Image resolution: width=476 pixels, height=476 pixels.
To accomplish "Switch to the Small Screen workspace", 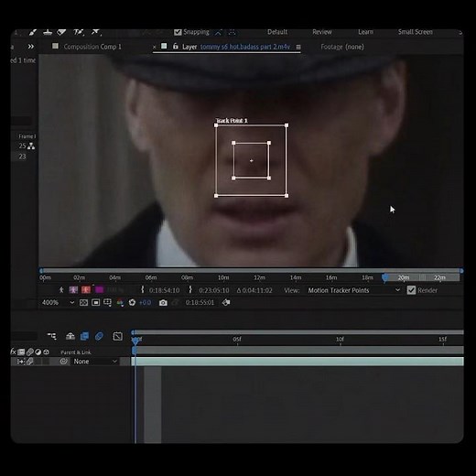I will 415,32.
